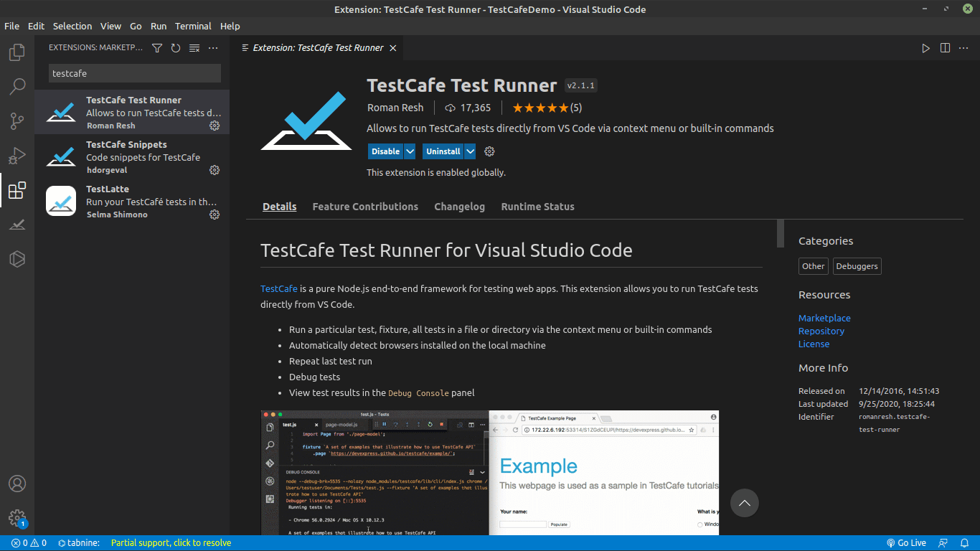Open the TestCafe link in the description
The width and height of the screenshot is (980, 551).
point(278,288)
